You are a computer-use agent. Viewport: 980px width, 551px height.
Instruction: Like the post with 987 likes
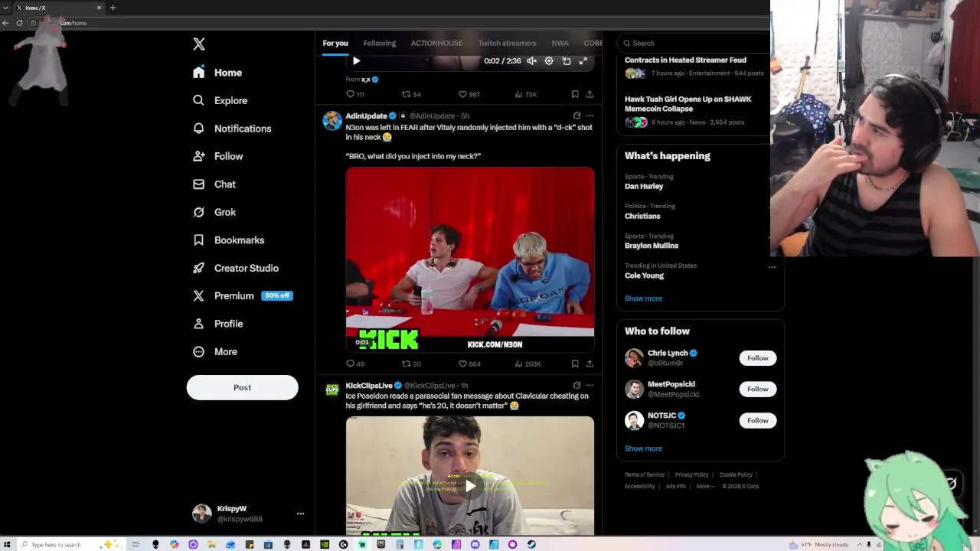[x=469, y=94]
